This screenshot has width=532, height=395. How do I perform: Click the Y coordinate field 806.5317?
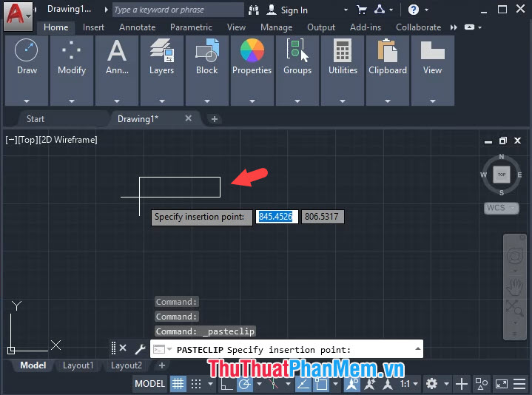click(322, 216)
